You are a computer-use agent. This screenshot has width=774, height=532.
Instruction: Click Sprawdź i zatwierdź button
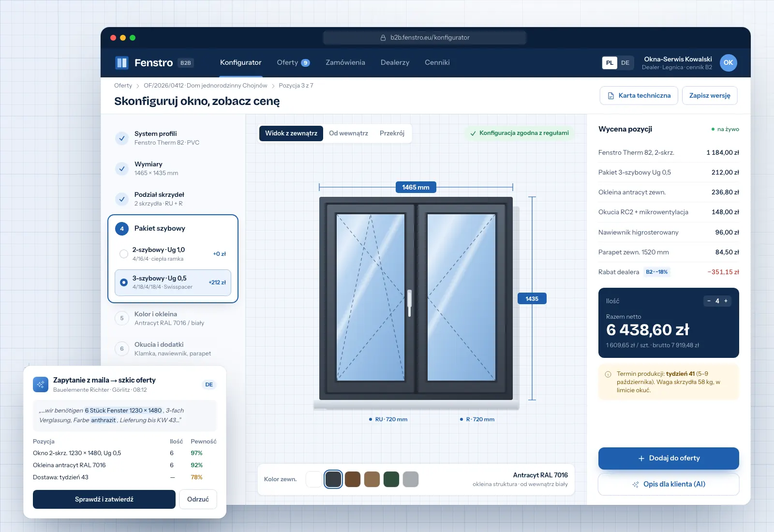[104, 500]
